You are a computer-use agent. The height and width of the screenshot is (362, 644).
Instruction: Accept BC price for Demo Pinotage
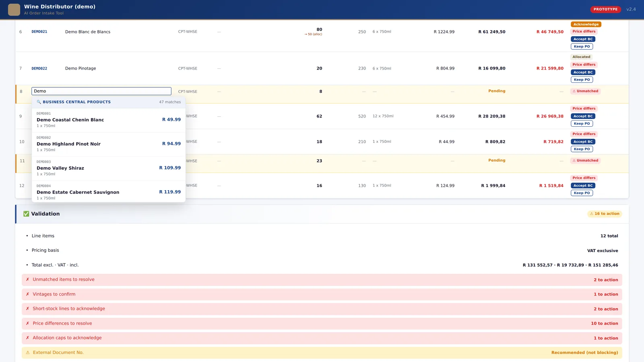tap(583, 72)
